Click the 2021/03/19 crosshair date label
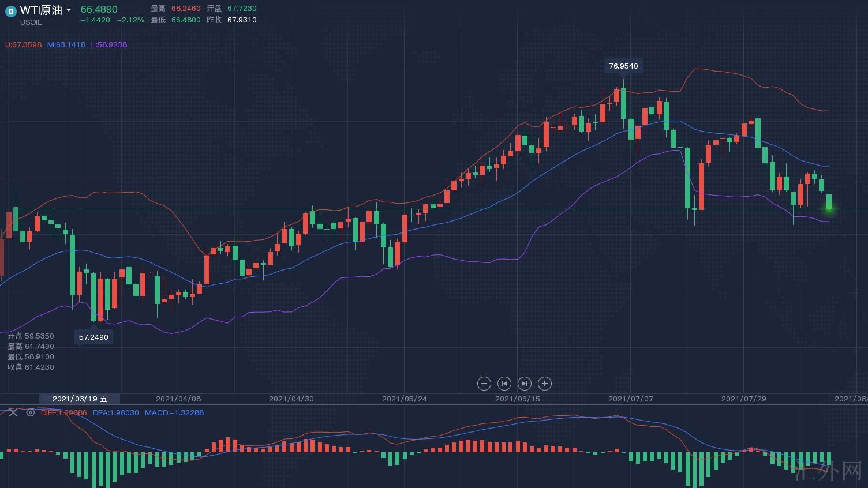Image resolution: width=868 pixels, height=488 pixels. point(80,399)
